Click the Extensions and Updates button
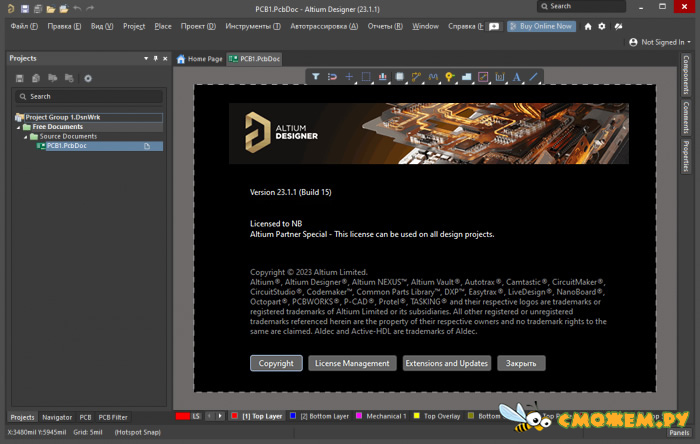700x444 pixels. click(446, 363)
